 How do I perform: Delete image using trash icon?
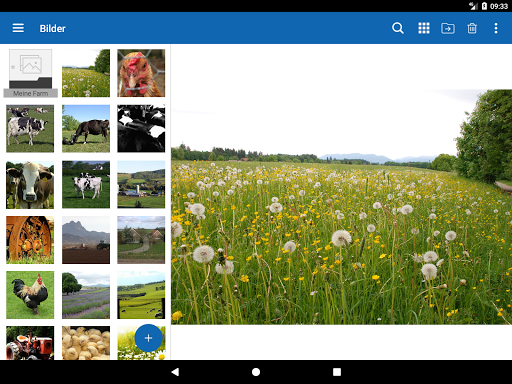pos(472,28)
